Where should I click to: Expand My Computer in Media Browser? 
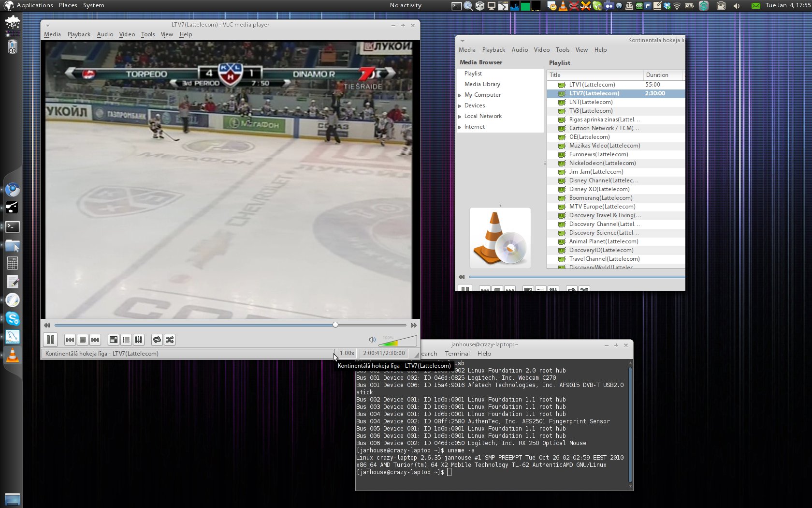pos(460,95)
